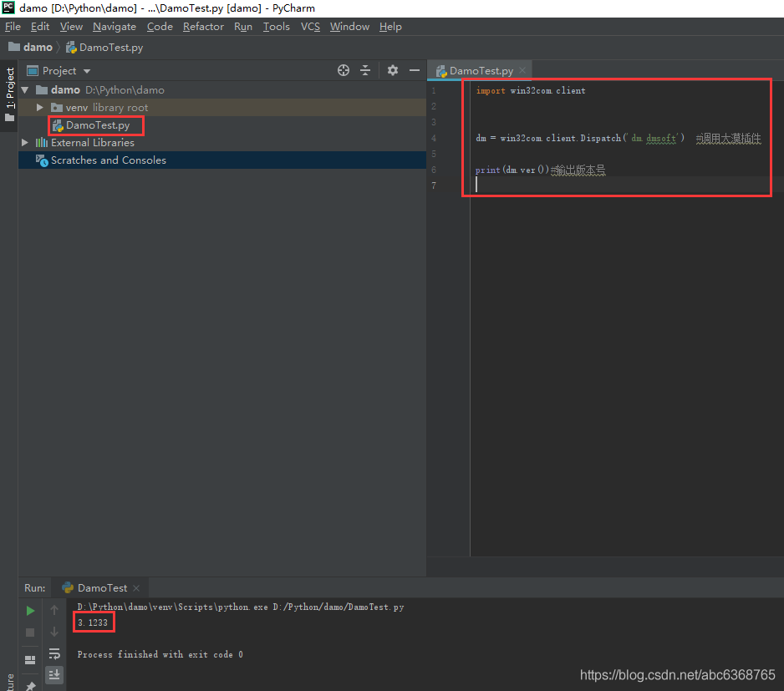Select DamoTest.py in the project tree

97,125
